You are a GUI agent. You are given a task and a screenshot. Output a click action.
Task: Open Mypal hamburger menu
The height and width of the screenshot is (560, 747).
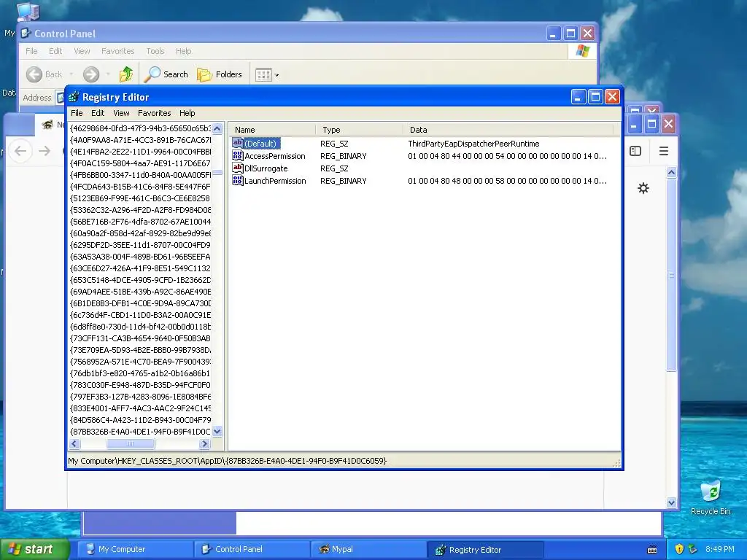[664, 151]
